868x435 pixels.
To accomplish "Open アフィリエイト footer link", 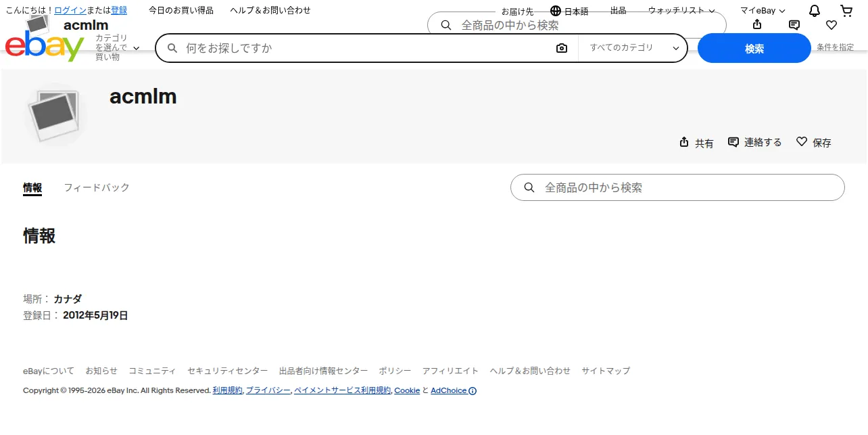I will click(451, 371).
